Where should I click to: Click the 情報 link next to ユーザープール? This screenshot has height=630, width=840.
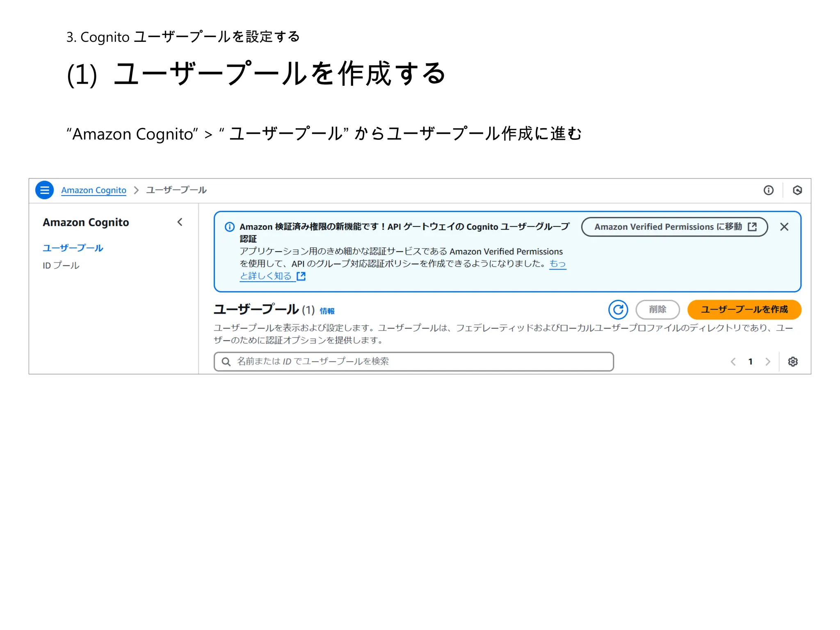tap(327, 311)
